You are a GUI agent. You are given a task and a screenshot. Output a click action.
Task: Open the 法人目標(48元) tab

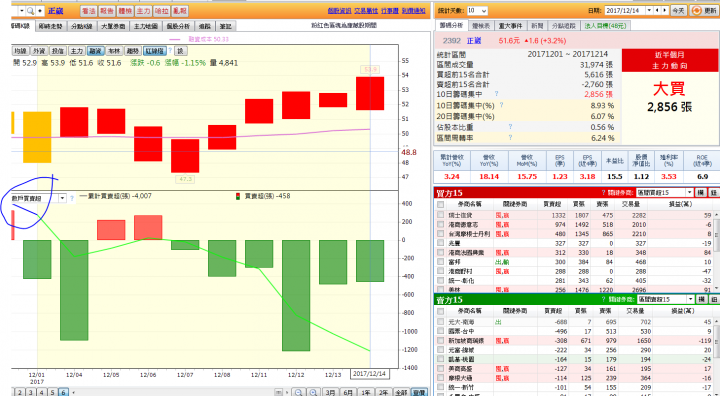click(x=605, y=26)
